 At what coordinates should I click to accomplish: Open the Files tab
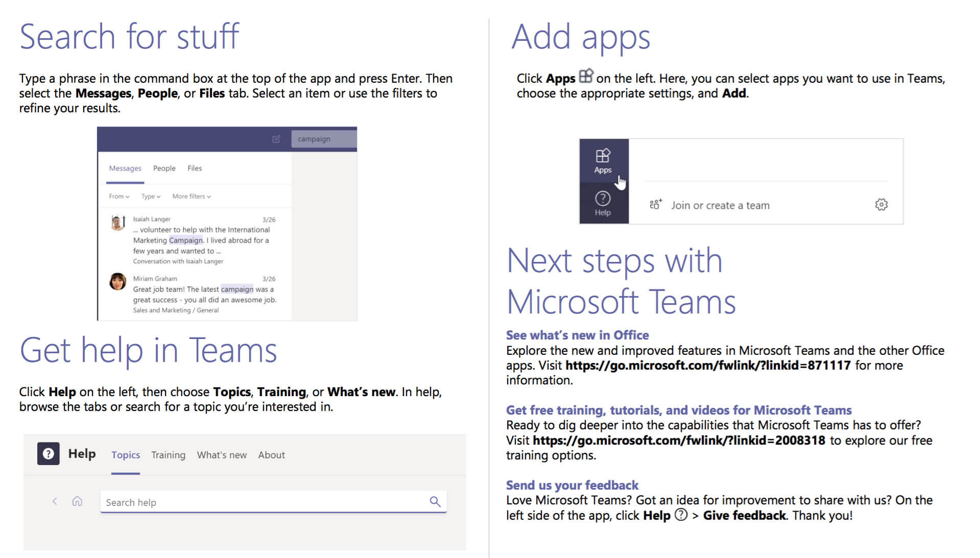click(195, 168)
